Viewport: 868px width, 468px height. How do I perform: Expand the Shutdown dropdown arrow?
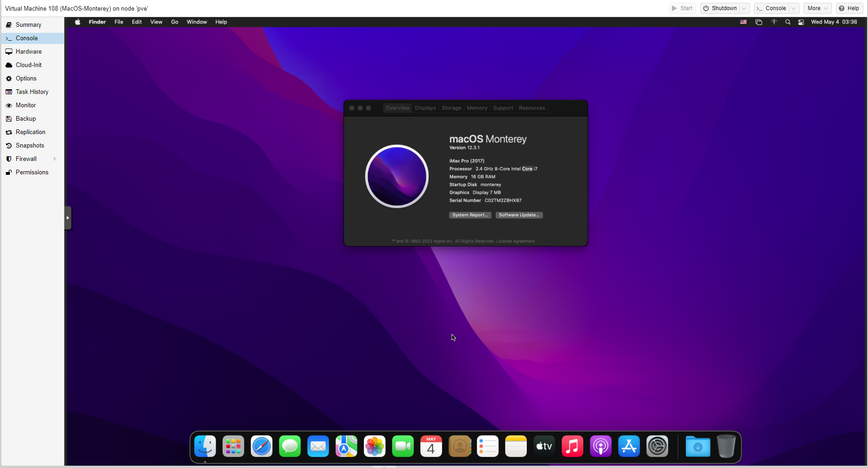tap(744, 8)
